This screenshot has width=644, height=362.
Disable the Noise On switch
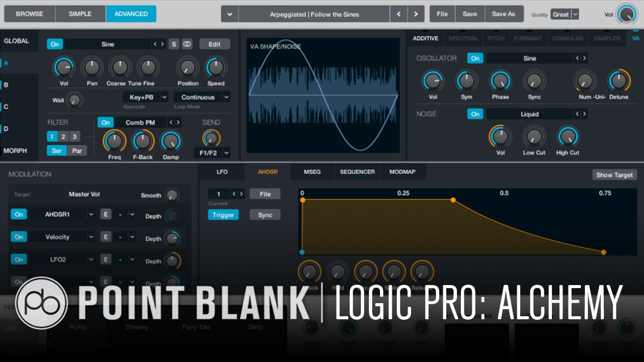pos(475,114)
